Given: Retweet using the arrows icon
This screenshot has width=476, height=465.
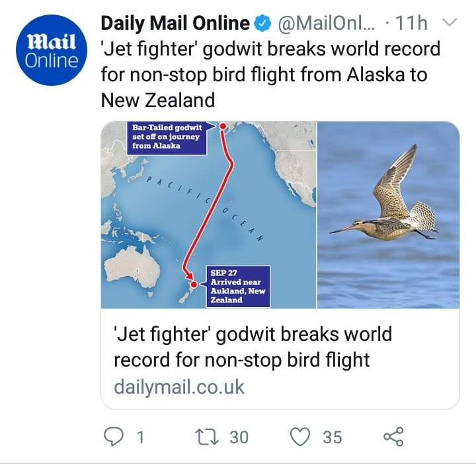Looking at the screenshot, I should [207, 437].
